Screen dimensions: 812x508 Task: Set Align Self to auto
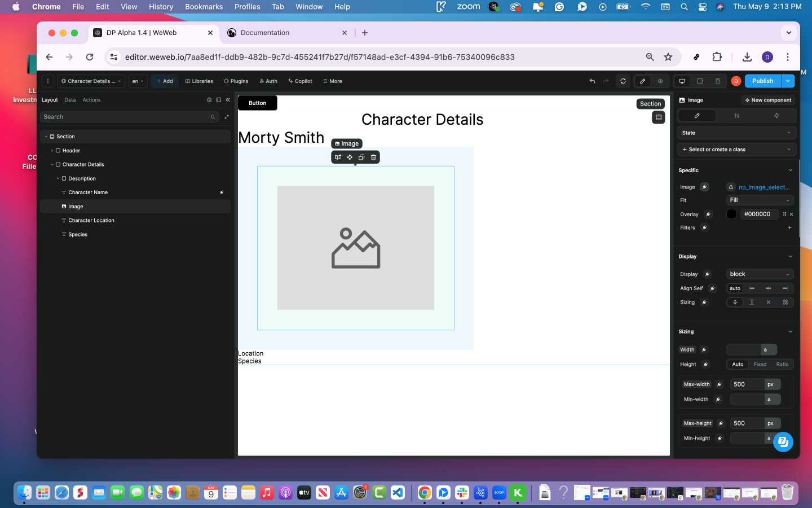point(735,288)
